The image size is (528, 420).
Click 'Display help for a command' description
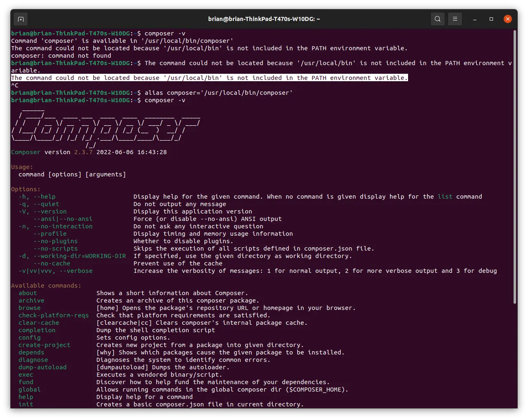tap(145, 397)
